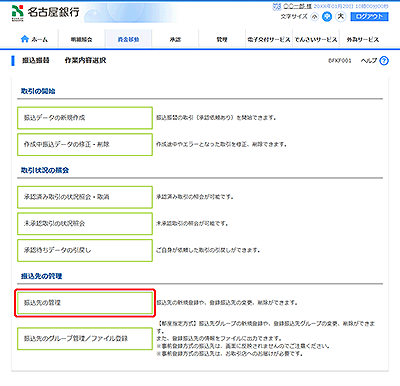Switch to the 資金移動 tab
The width and height of the screenshot is (400, 386).
(128, 39)
